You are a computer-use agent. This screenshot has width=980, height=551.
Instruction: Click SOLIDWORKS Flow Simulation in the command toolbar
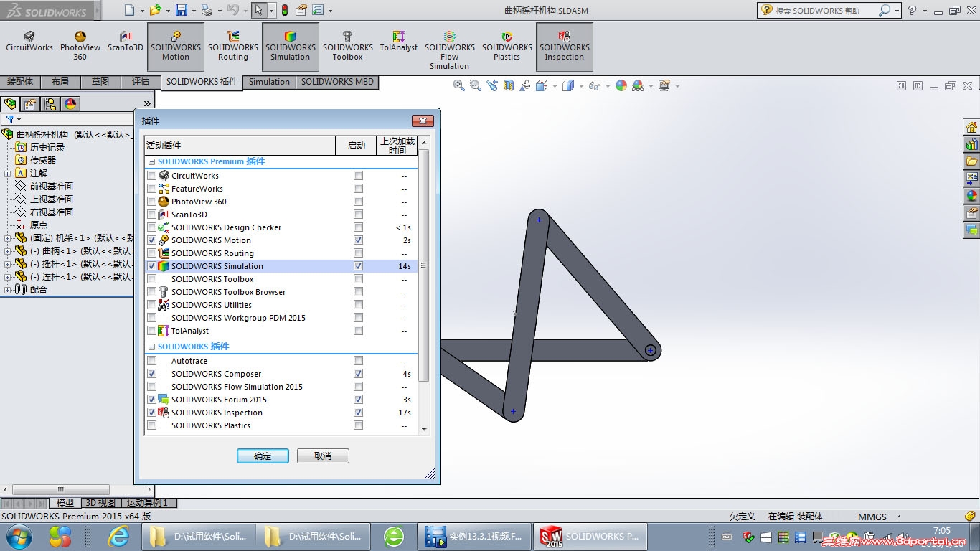(x=449, y=50)
